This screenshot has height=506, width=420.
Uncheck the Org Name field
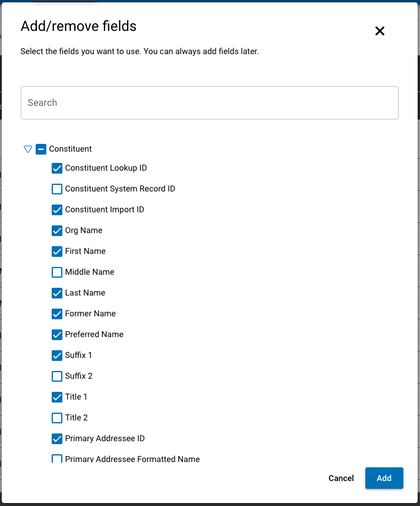coord(57,231)
